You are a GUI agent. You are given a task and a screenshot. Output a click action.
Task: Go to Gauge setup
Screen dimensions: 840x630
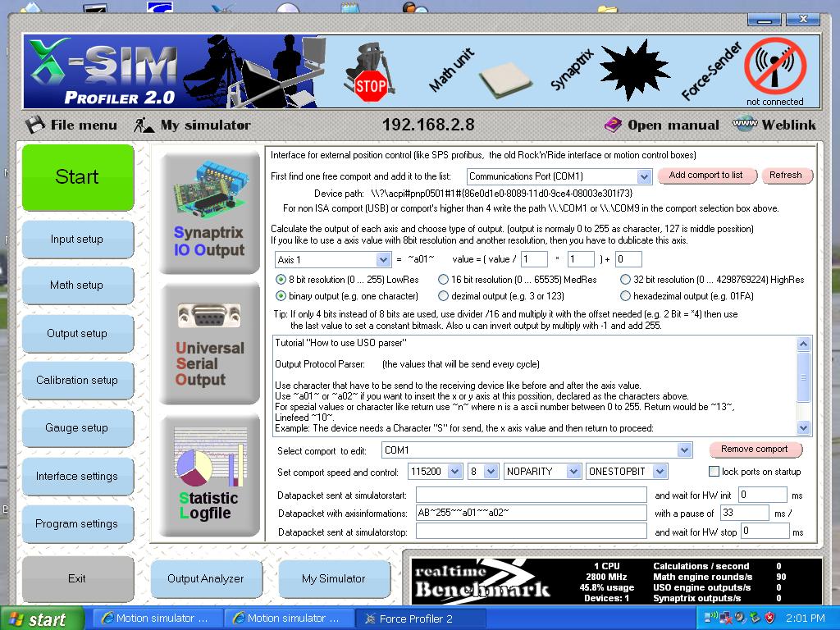click(x=77, y=427)
